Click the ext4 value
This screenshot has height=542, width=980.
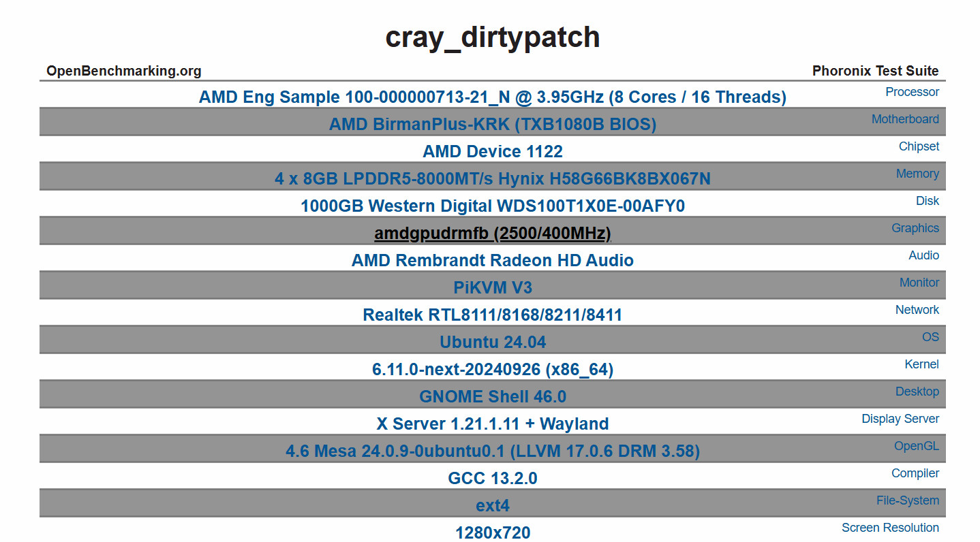(x=493, y=506)
